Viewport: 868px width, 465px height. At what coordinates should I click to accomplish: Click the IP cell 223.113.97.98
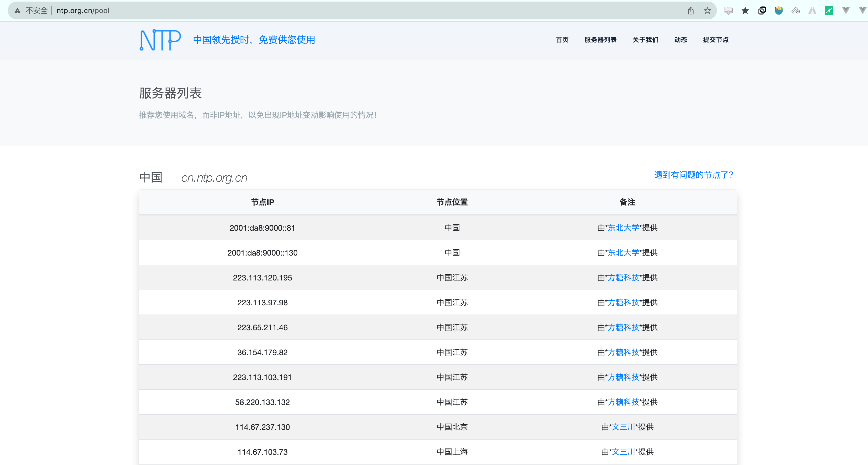[262, 303]
